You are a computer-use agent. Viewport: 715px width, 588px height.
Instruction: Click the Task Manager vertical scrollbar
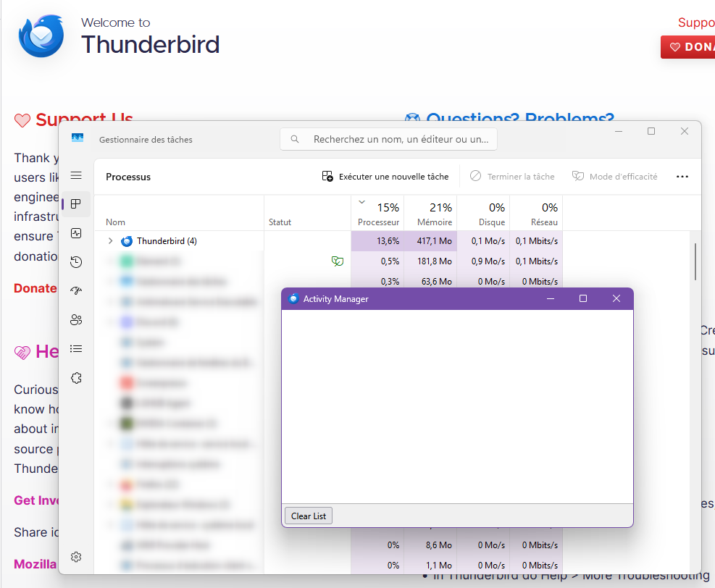pyautogui.click(x=695, y=261)
